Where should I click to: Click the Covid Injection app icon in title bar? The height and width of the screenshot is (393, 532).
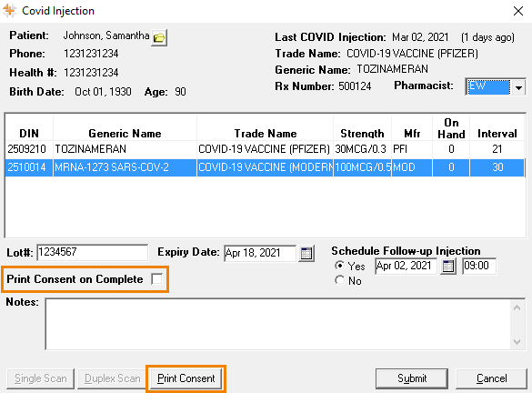[x=9, y=11]
